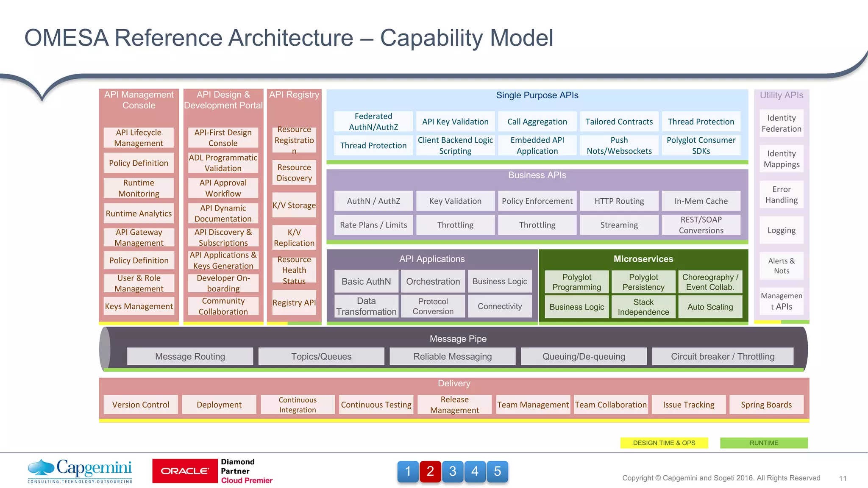The image size is (868, 488).
Task: Select the Policy Enforcement business API
Action: pos(537,201)
